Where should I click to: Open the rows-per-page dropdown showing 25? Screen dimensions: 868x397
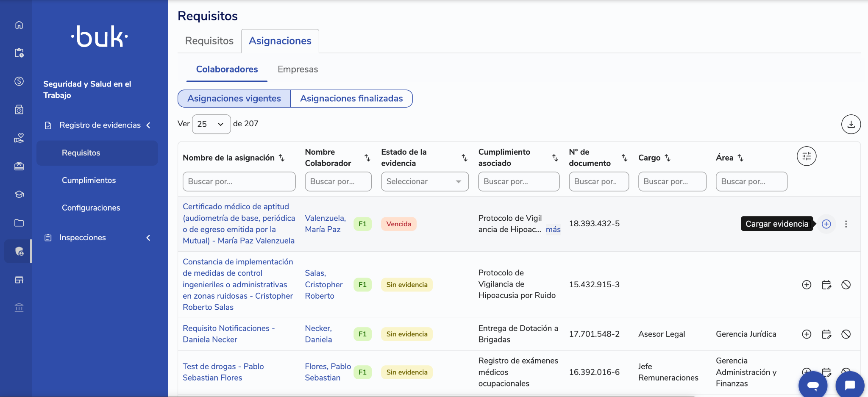[211, 124]
